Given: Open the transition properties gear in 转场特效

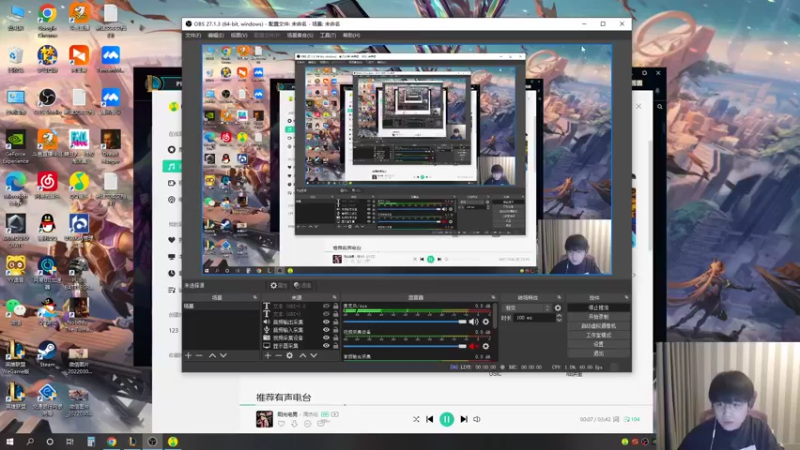Looking at the screenshot, I should coord(558,308).
